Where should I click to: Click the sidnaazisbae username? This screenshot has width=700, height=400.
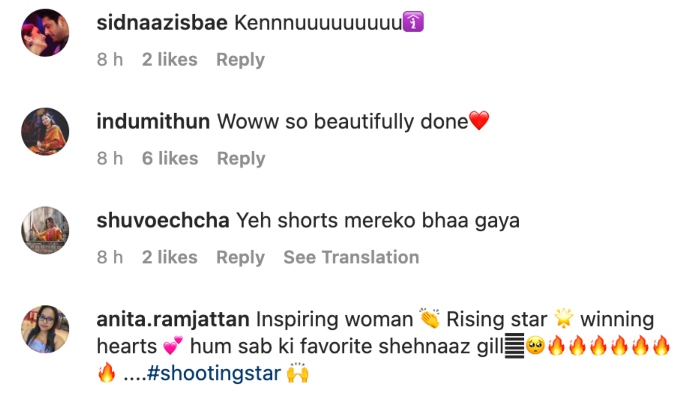[160, 23]
